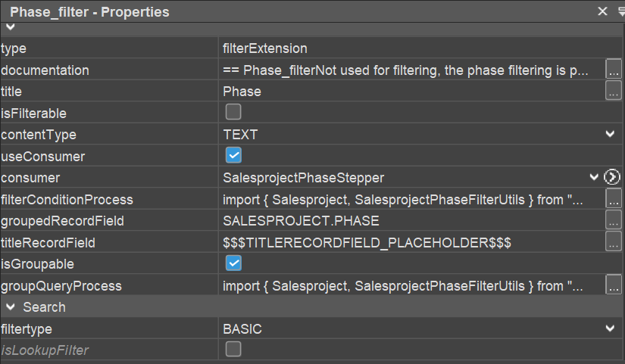Open titleRecordField ellipsis button
This screenshot has width=625, height=364.
pyautogui.click(x=614, y=243)
